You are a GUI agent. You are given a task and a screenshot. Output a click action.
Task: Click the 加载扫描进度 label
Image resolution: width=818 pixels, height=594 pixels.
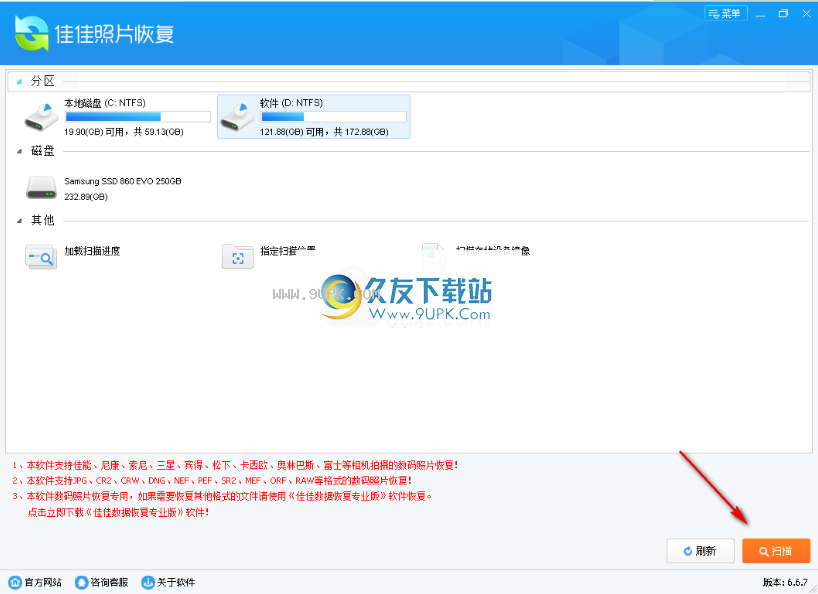pyautogui.click(x=92, y=251)
